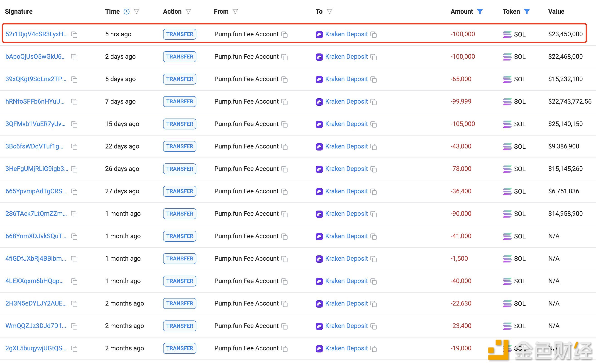Click SOL token in the -78,000 row
The width and height of the screenshot is (596, 364).
pyautogui.click(x=520, y=169)
